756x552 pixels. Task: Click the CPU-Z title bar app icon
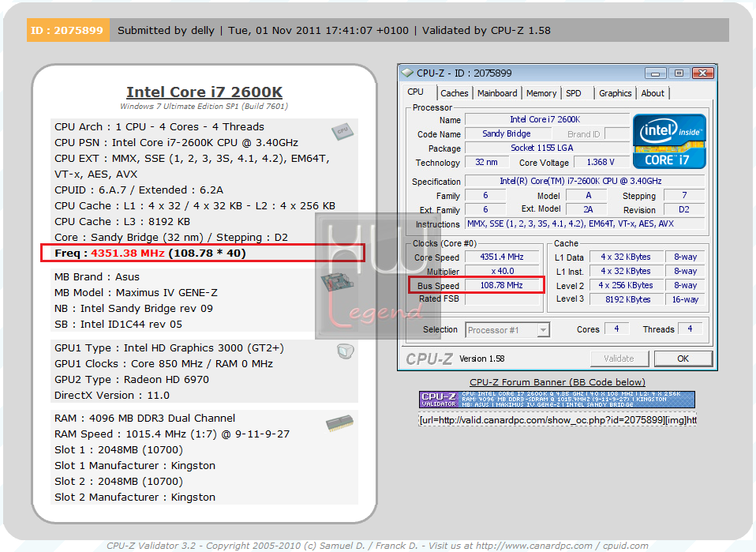point(407,73)
